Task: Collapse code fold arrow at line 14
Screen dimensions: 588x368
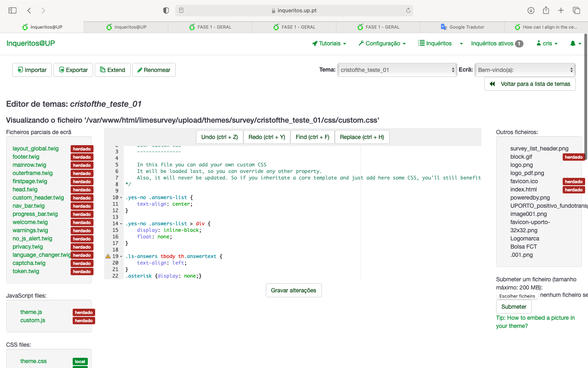Action: tap(121, 224)
